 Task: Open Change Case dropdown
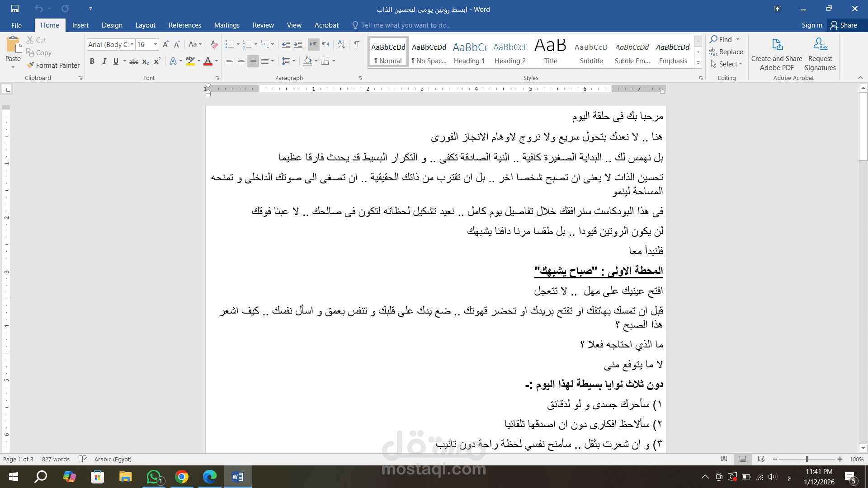click(x=195, y=44)
